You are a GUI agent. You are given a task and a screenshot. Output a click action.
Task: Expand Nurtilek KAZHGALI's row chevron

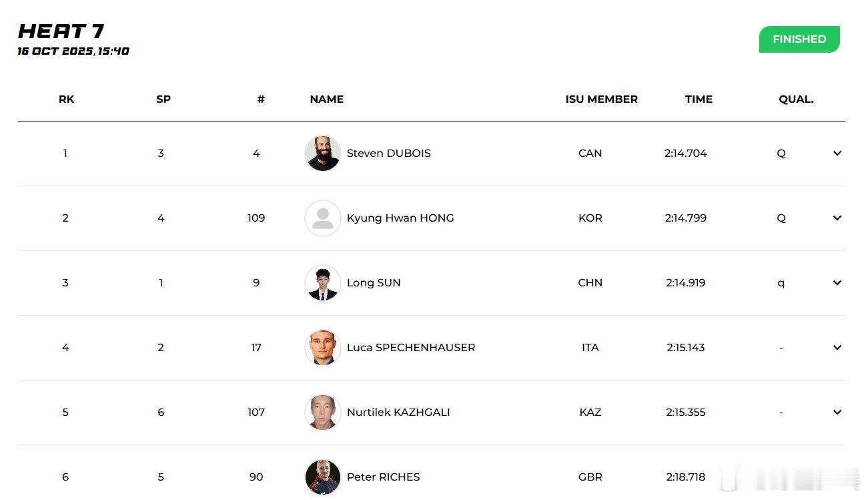tap(837, 413)
